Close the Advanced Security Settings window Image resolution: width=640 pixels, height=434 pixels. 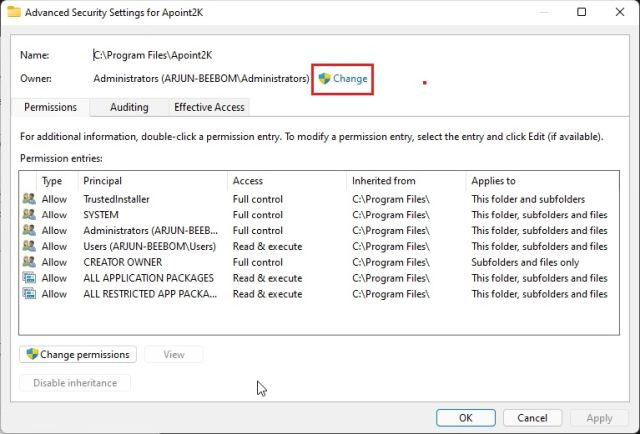620,12
